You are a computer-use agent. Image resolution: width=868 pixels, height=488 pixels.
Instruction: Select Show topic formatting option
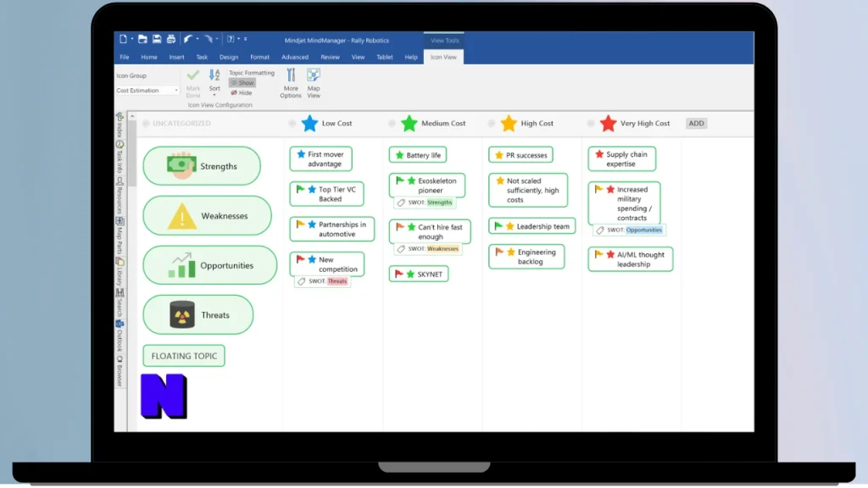coord(242,83)
